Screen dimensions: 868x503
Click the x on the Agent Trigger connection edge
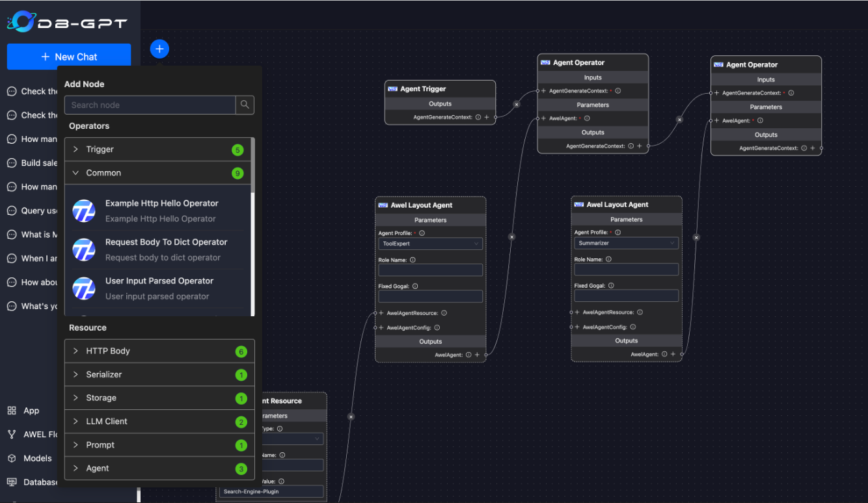pyautogui.click(x=517, y=104)
